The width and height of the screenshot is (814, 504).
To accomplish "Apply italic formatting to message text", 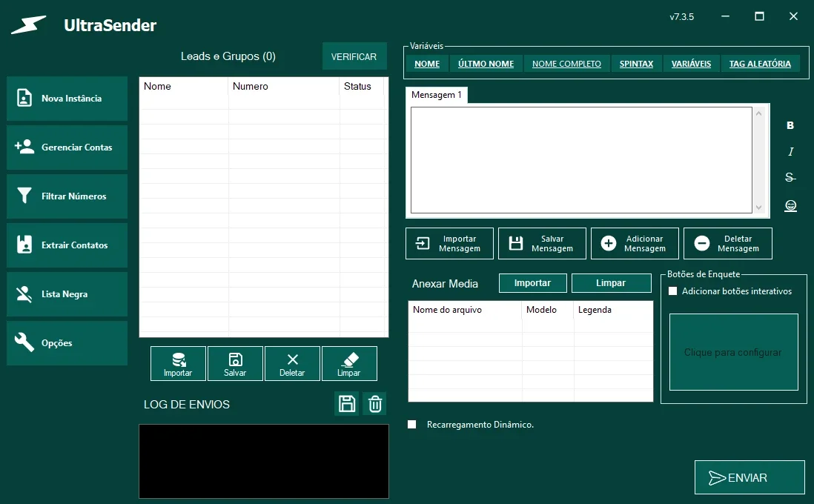I will (x=790, y=151).
